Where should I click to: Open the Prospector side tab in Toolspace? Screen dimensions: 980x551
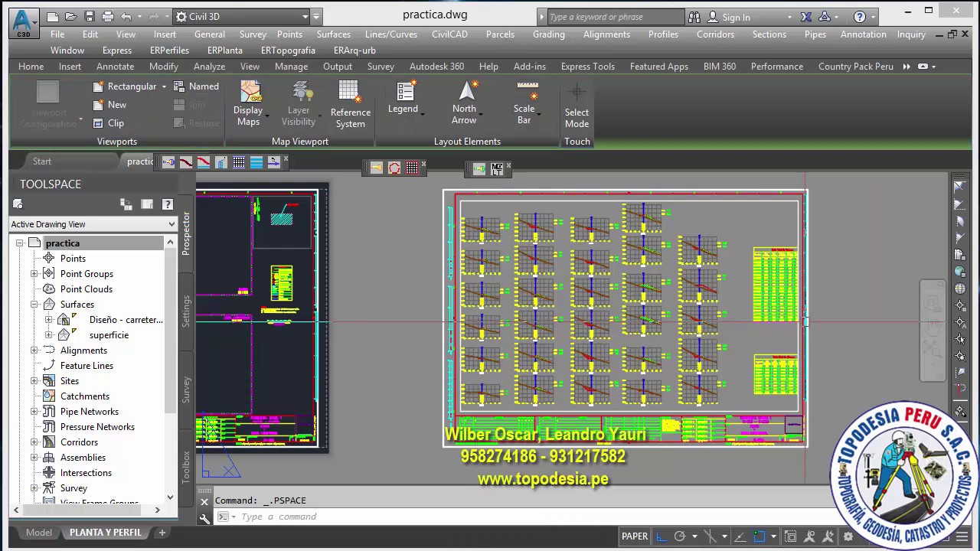(x=186, y=233)
